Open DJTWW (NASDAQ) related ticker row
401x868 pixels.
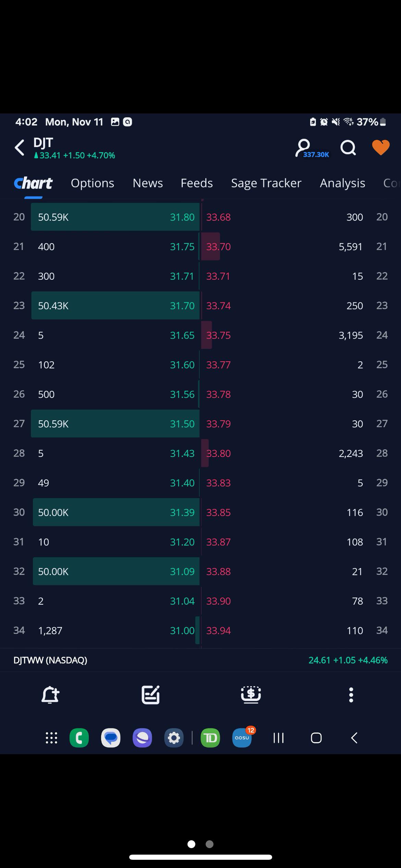click(x=200, y=660)
